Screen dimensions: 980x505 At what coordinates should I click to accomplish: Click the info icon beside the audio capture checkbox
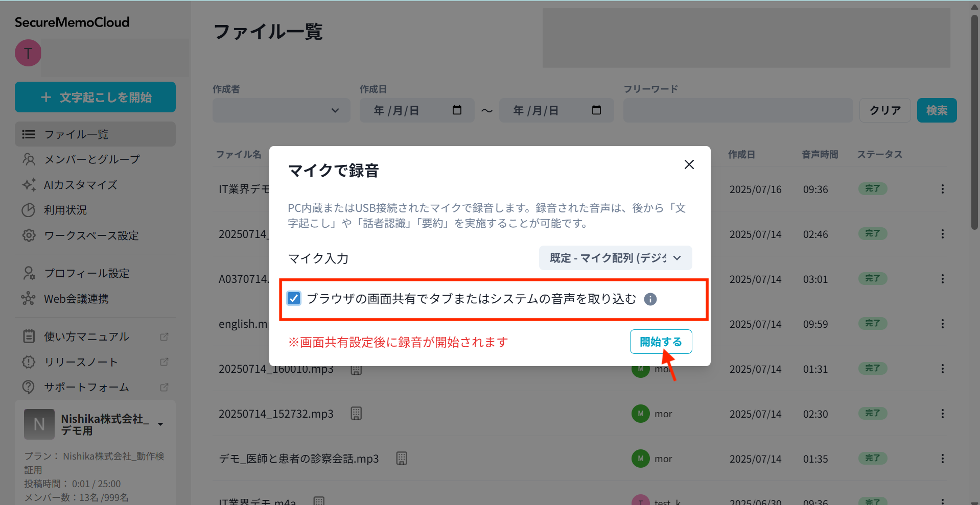click(x=650, y=299)
